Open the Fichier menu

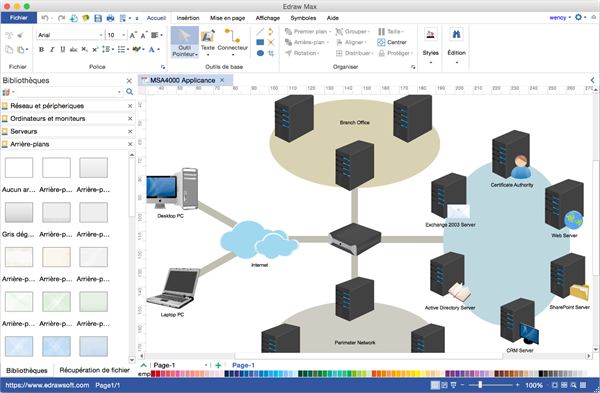19,18
